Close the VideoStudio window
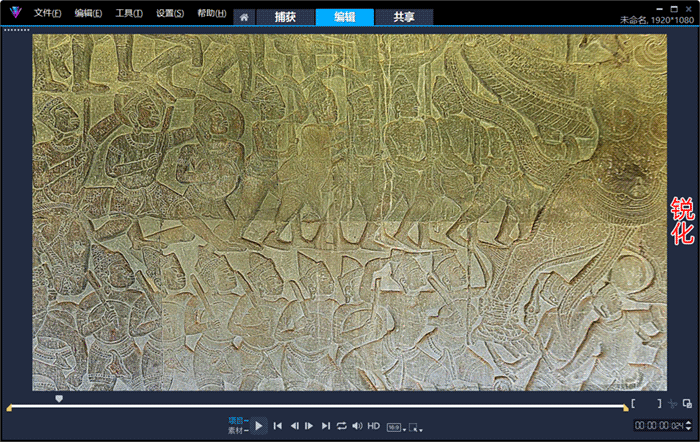 (x=689, y=9)
